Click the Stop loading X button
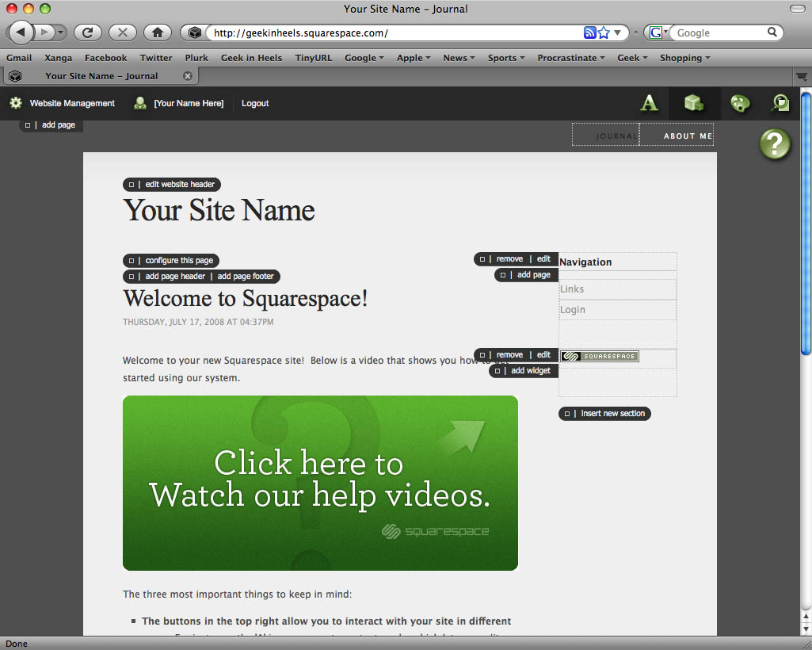 (123, 32)
